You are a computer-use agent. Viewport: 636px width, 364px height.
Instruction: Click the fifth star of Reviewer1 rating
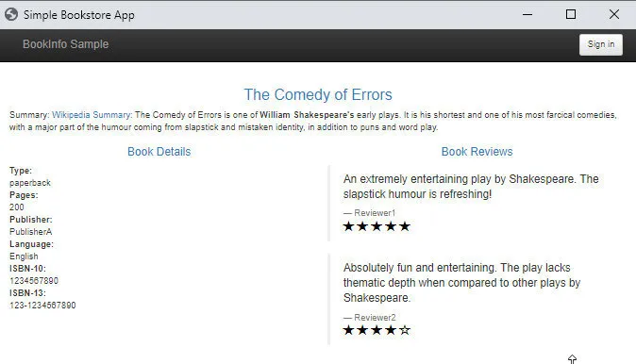coord(405,226)
